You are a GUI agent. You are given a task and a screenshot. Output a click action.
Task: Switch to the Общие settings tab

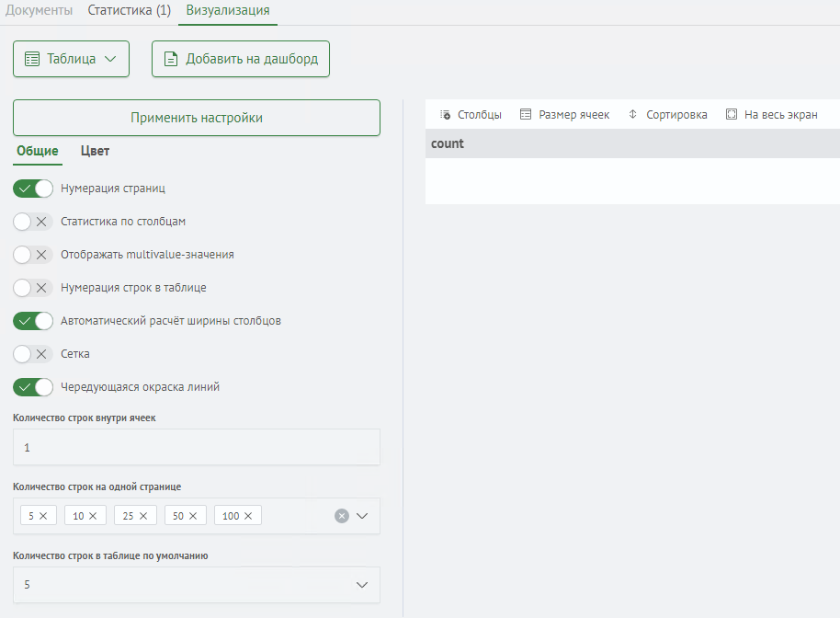pyautogui.click(x=38, y=151)
